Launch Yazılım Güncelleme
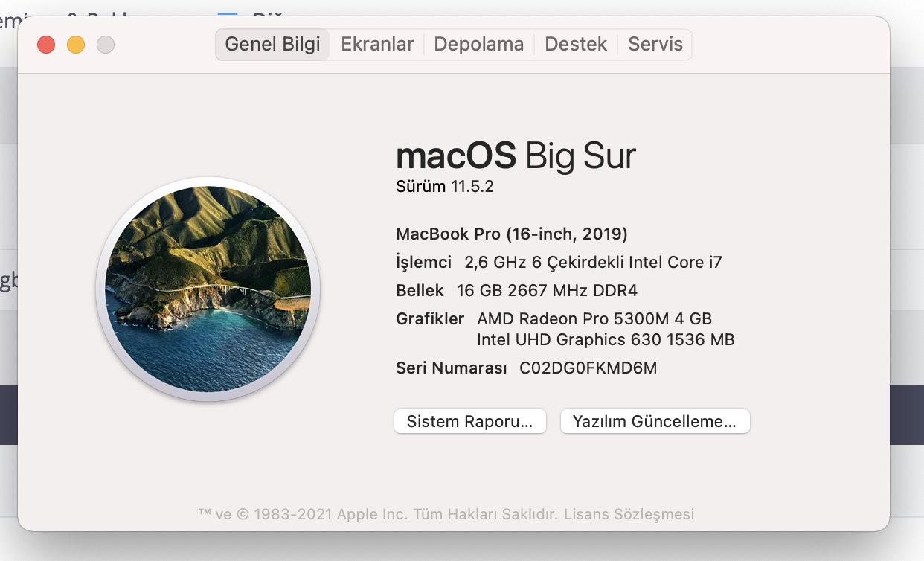This screenshot has width=924, height=561. point(655,421)
